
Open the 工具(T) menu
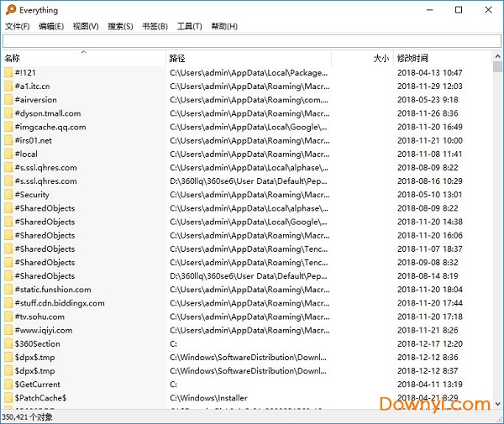pos(189,26)
